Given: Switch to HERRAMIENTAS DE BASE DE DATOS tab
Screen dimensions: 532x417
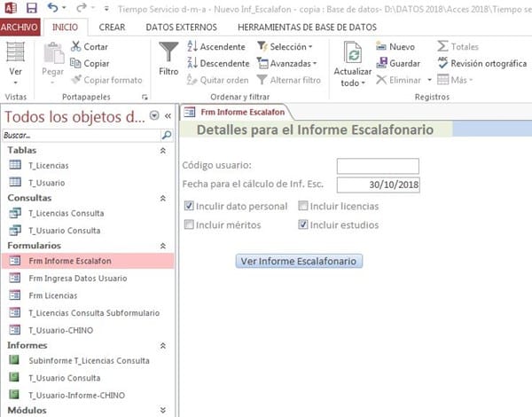Looking at the screenshot, I should 307,28.
